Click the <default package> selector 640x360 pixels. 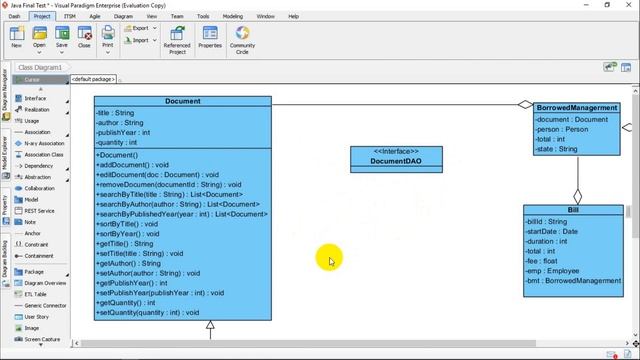93,79
